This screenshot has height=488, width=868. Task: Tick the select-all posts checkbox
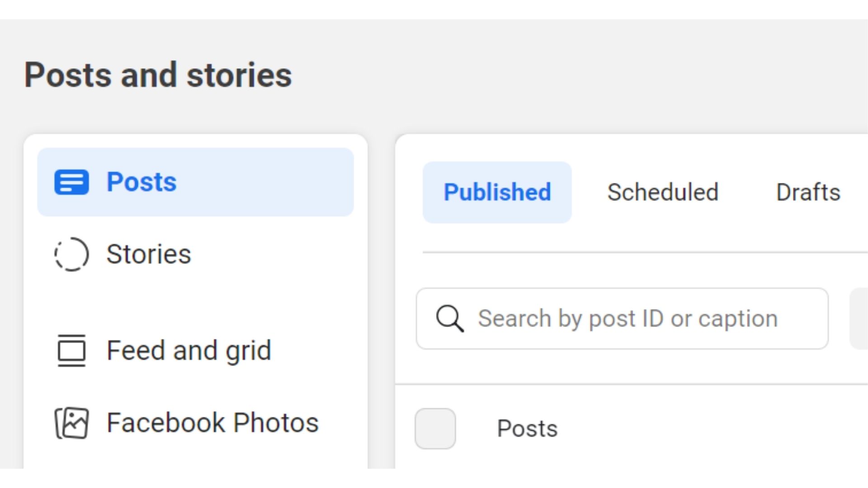(x=435, y=428)
